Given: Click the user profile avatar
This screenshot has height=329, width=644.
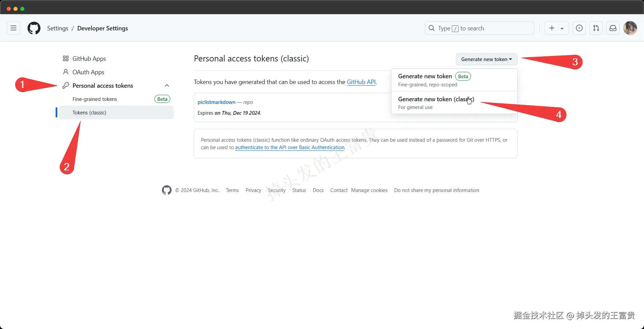Looking at the screenshot, I should tap(630, 28).
